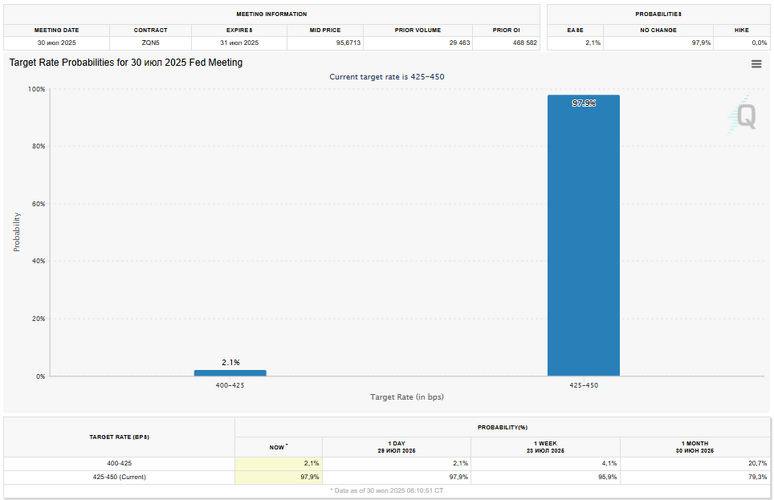Select the 1 DAY column header

[396, 445]
